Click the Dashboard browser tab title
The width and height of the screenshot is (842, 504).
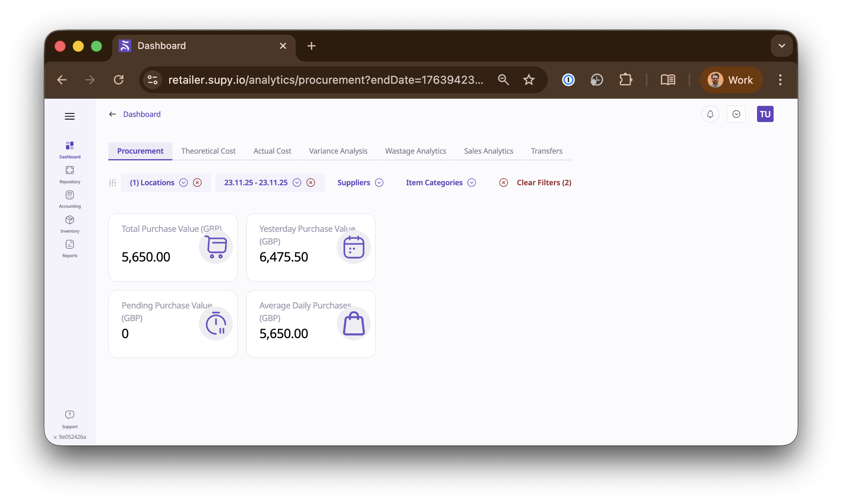162,46
